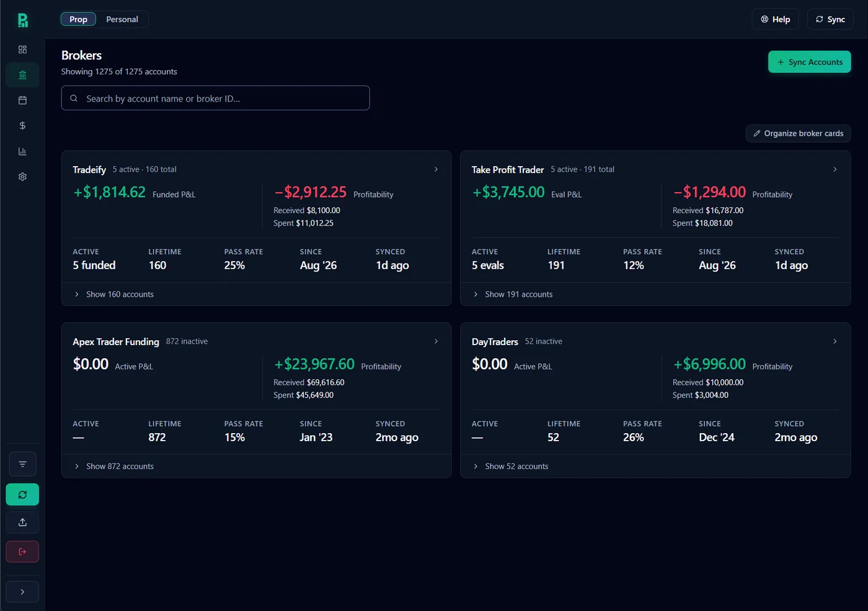Open Tradeify card details chevron
The image size is (868, 611).
pyautogui.click(x=436, y=169)
